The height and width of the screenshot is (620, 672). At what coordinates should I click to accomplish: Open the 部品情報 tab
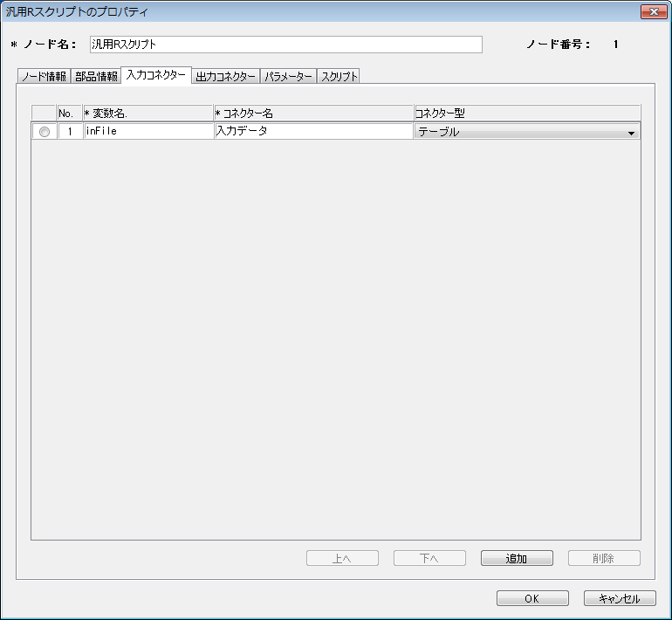[x=95, y=77]
